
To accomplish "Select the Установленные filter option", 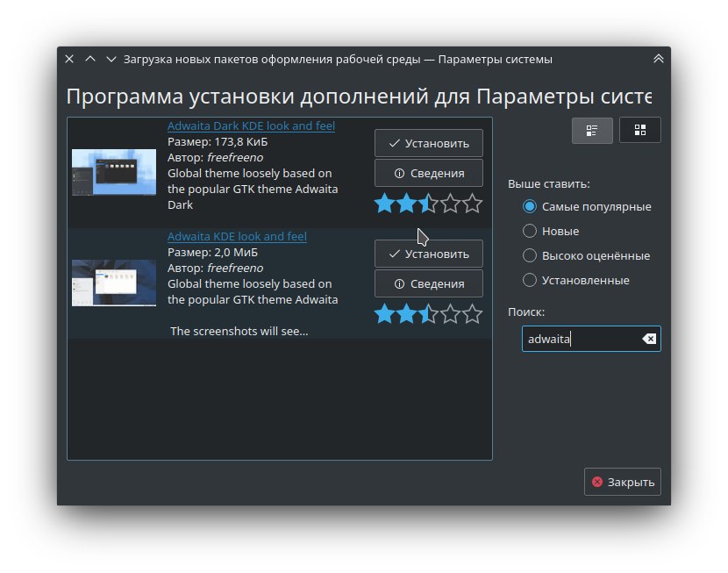I will point(576,281).
